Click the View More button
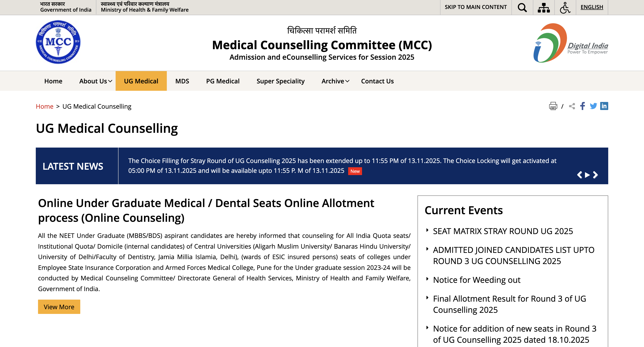This screenshot has width=644, height=347. [x=59, y=307]
